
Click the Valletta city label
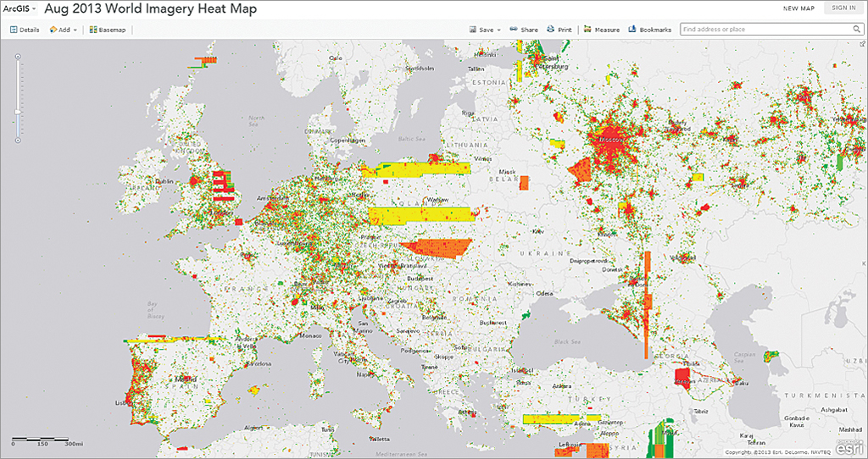tap(379, 439)
